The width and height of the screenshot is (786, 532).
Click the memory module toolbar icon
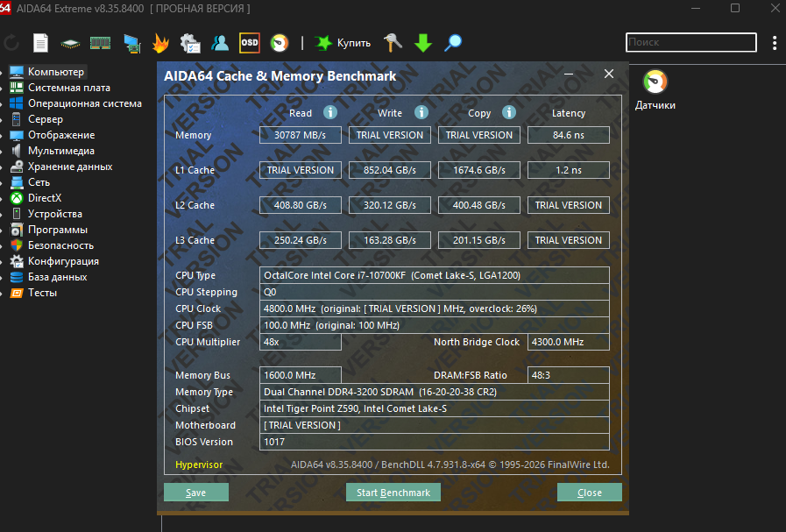coord(100,43)
